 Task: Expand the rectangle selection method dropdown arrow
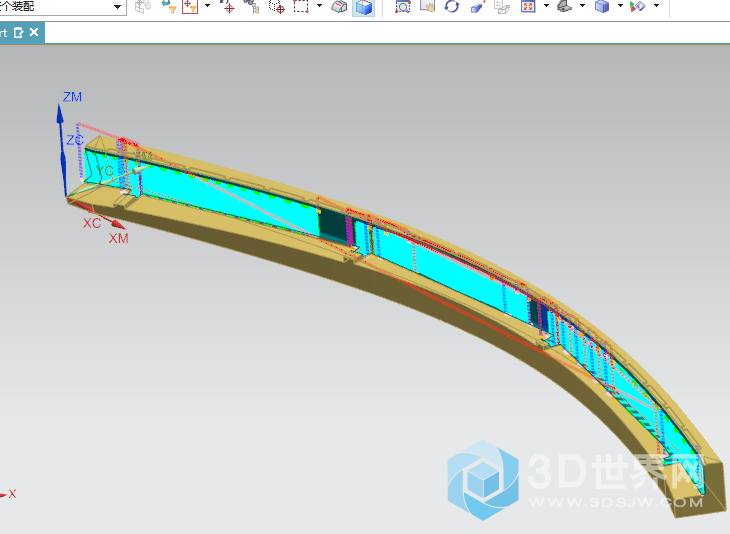click(x=319, y=6)
